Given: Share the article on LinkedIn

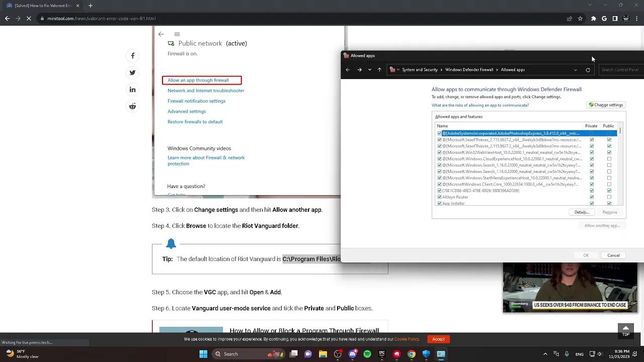Looking at the screenshot, I should [x=133, y=89].
